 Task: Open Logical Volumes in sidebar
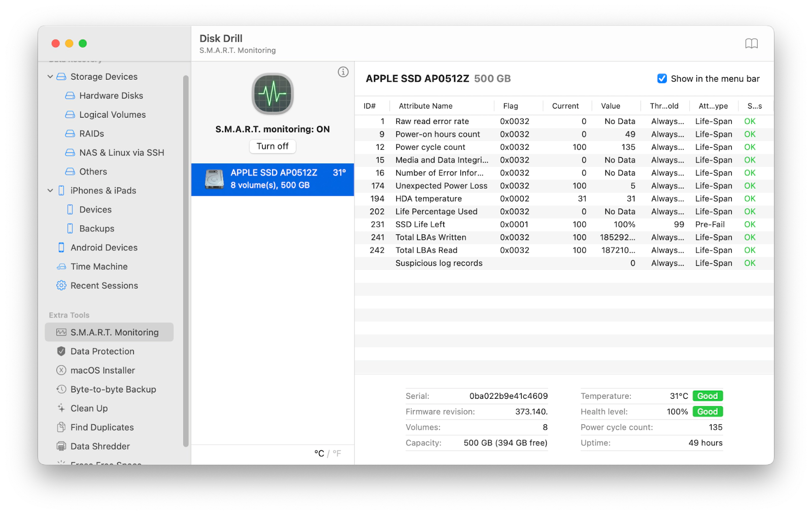(113, 115)
